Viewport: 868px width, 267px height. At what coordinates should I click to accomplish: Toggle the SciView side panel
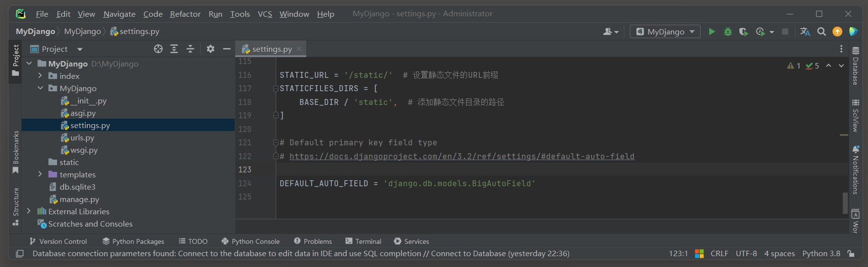[x=856, y=116]
